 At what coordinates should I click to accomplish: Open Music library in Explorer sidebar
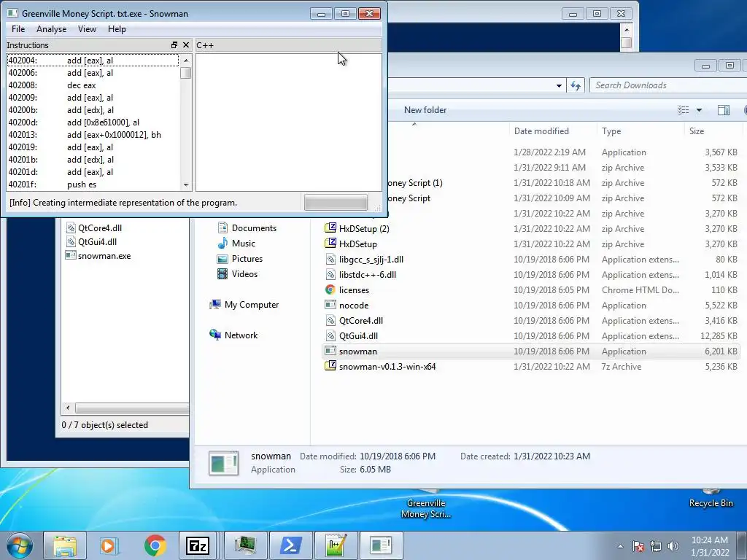tap(237, 244)
